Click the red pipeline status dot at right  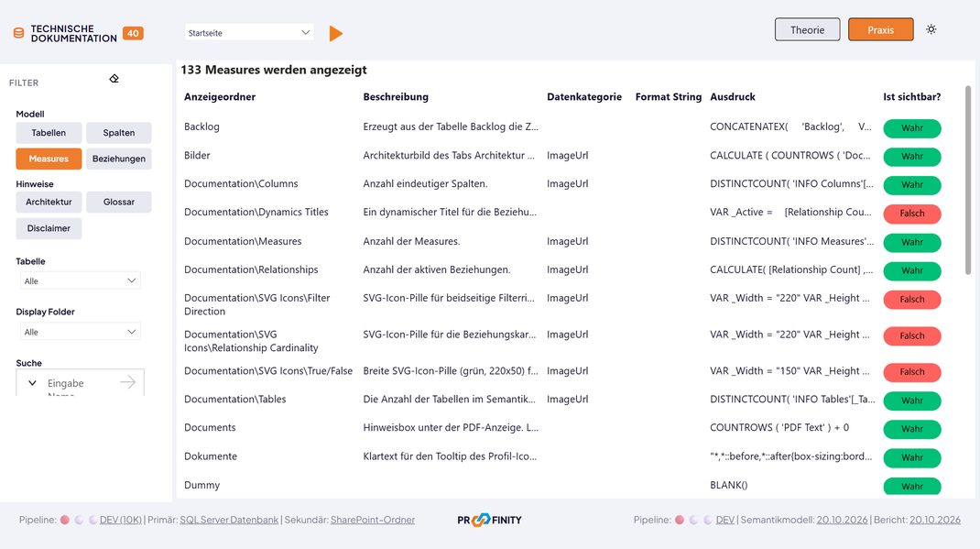click(x=680, y=520)
